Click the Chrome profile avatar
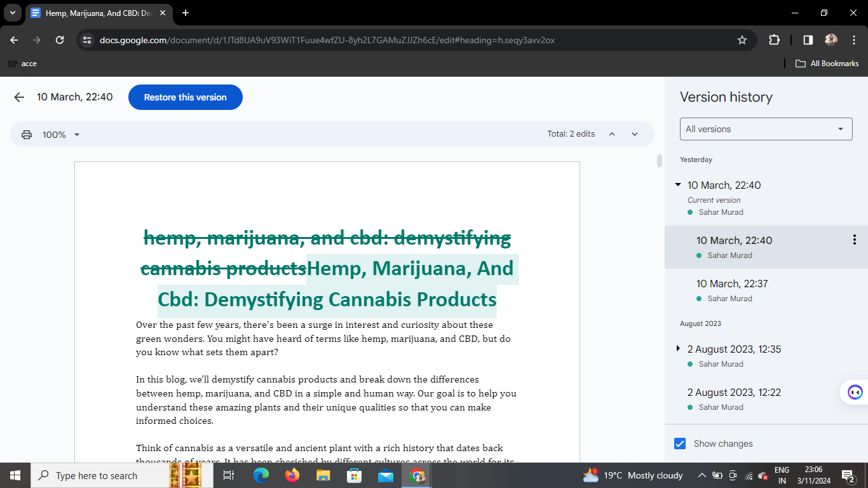Image resolution: width=868 pixels, height=488 pixels. pos(831,40)
